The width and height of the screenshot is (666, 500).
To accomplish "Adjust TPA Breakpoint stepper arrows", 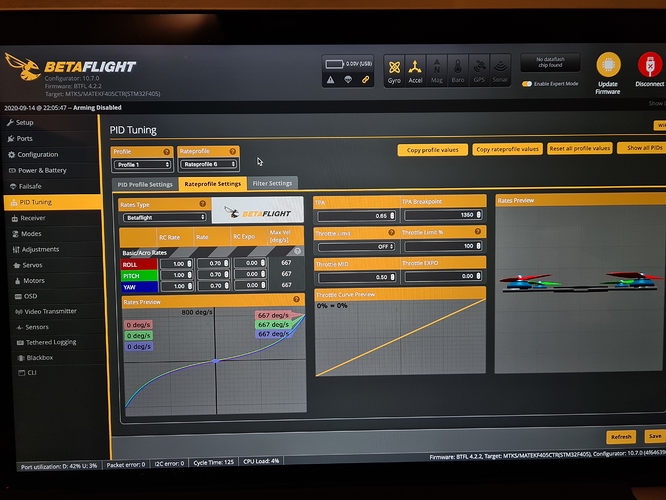I will pyautogui.click(x=479, y=215).
